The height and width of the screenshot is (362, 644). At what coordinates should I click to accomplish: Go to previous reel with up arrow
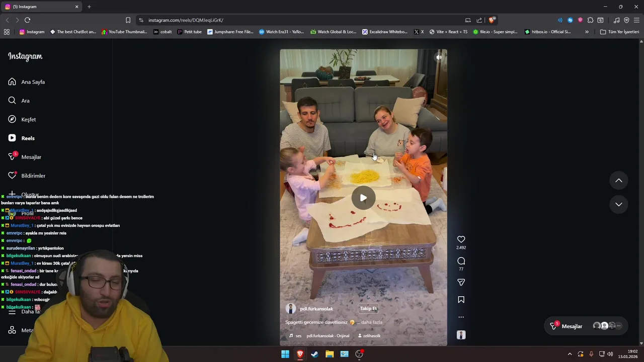(x=619, y=180)
